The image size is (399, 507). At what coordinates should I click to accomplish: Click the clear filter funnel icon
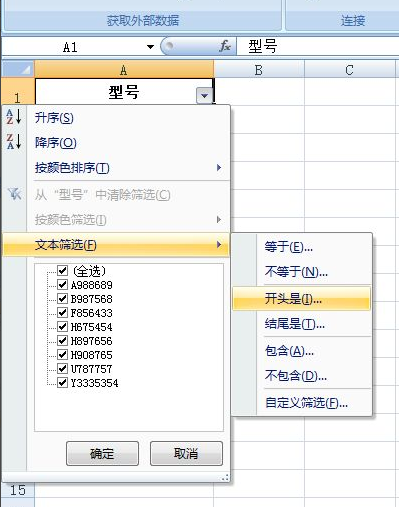click(14, 194)
